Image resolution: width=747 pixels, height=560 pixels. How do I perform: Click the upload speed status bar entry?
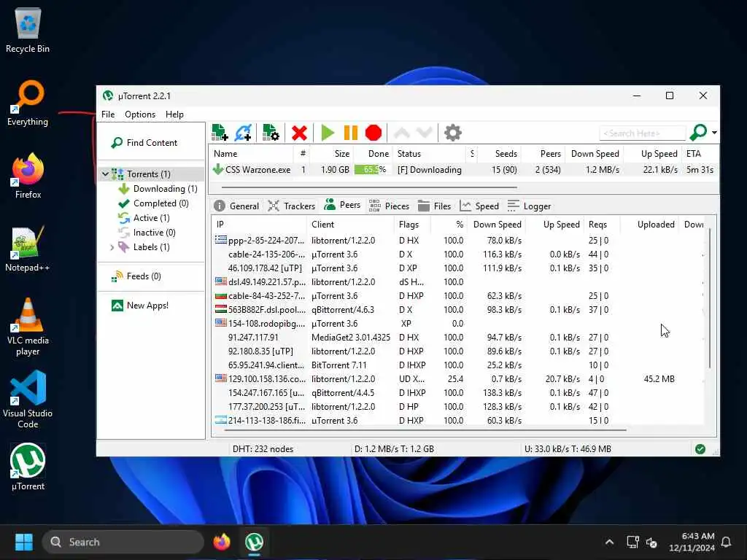coord(568,449)
